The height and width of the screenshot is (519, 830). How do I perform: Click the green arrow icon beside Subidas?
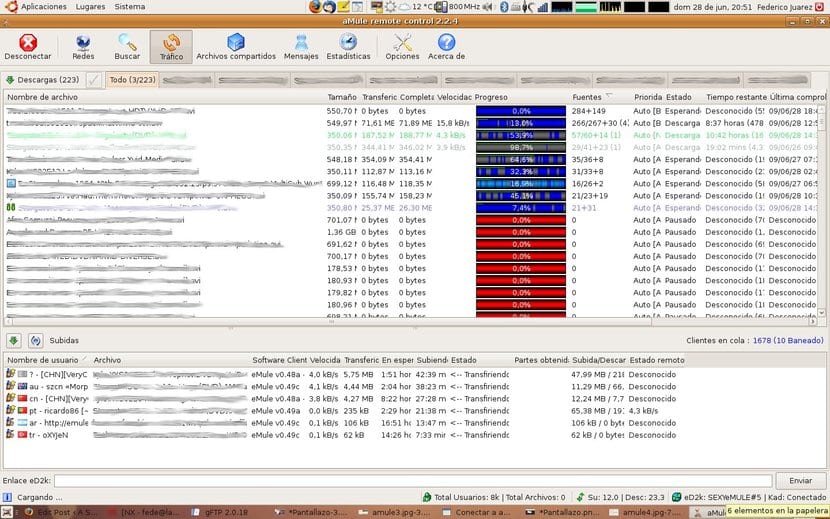point(14,341)
